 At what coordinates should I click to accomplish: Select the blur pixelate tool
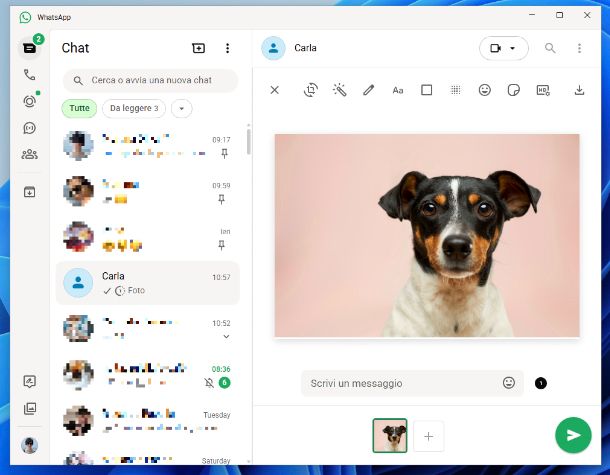[456, 90]
